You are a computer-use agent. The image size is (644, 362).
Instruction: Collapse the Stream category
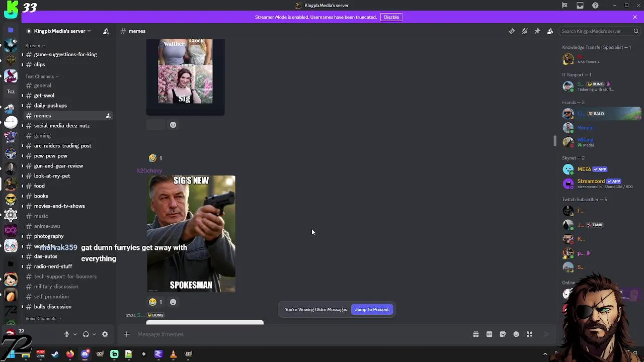pyautogui.click(x=35, y=46)
